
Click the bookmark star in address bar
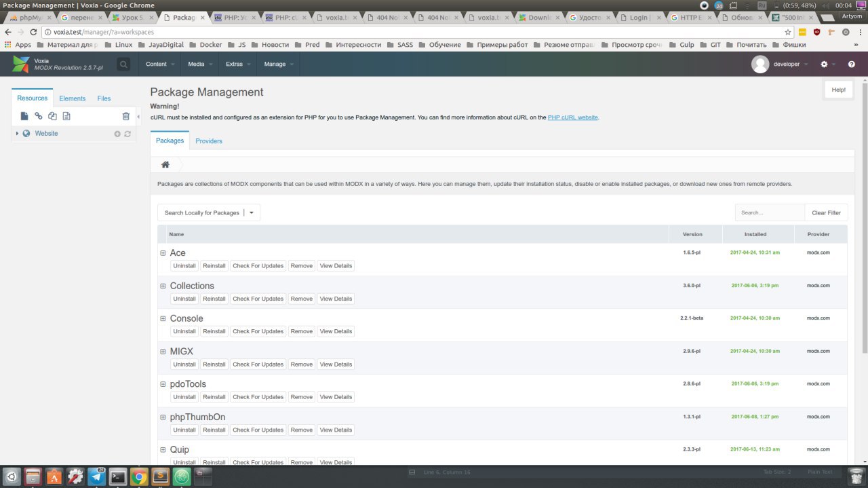click(x=788, y=32)
